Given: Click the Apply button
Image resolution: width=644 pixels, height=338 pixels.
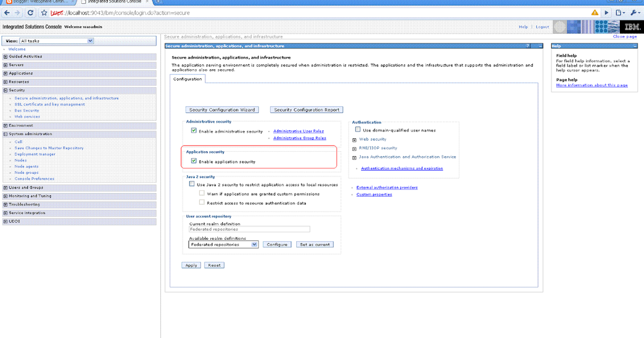Looking at the screenshot, I should point(191,265).
